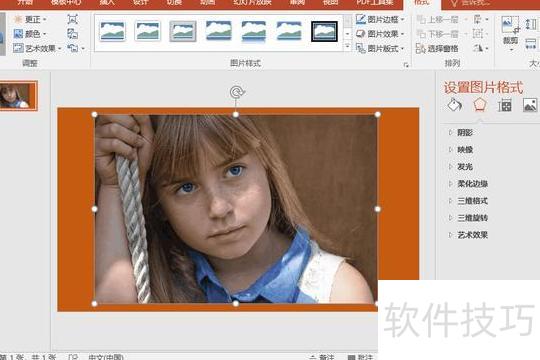Open the Group objects icon menu
Image resolution: width=540 pixels, height=360 pixels.
click(481, 34)
